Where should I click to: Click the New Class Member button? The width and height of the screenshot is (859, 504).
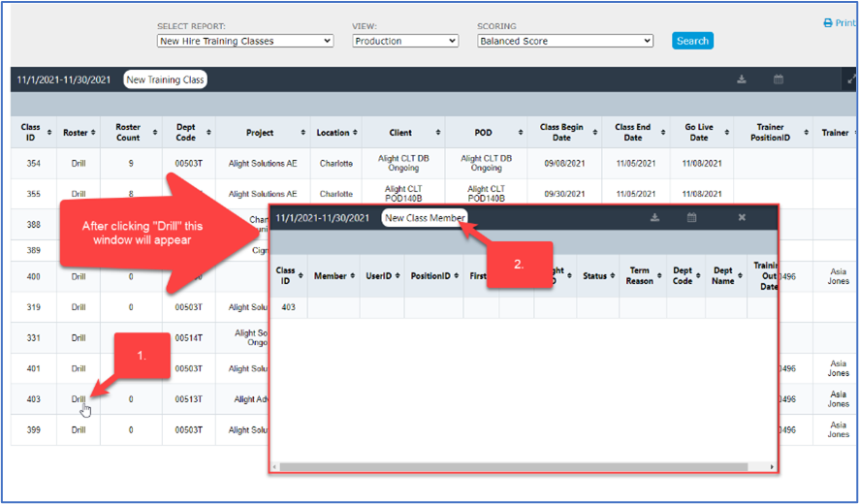click(x=425, y=218)
